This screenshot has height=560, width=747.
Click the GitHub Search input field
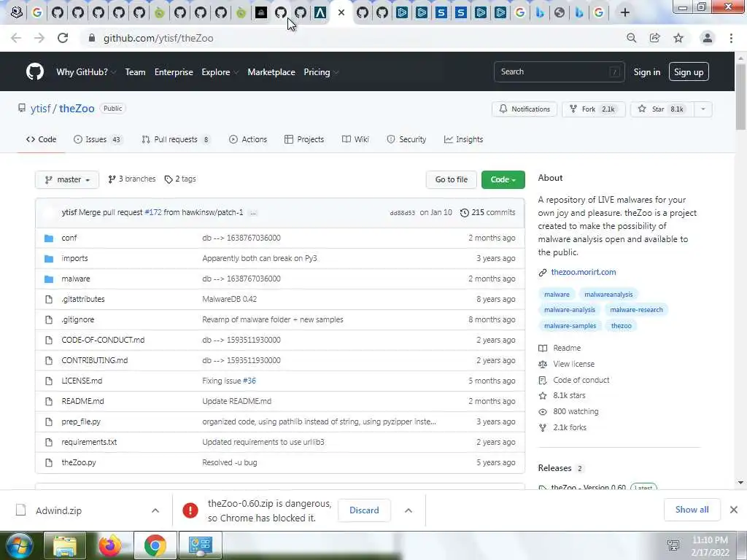tap(560, 72)
